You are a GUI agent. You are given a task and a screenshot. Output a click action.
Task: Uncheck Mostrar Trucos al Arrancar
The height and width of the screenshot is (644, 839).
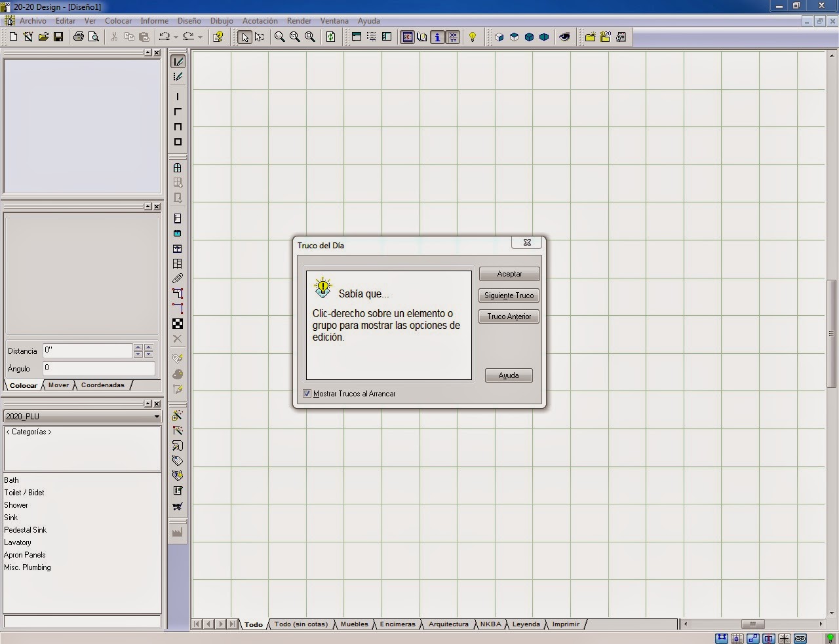(307, 394)
